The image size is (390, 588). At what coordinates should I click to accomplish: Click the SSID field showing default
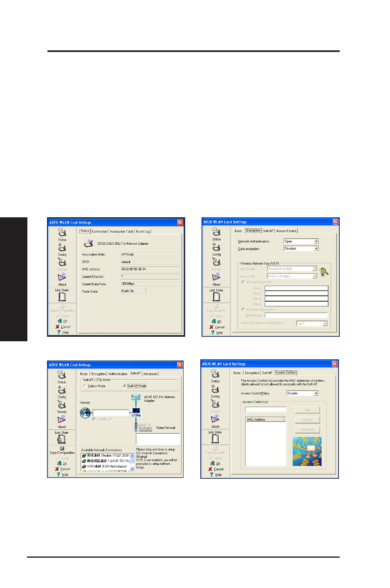(150, 262)
